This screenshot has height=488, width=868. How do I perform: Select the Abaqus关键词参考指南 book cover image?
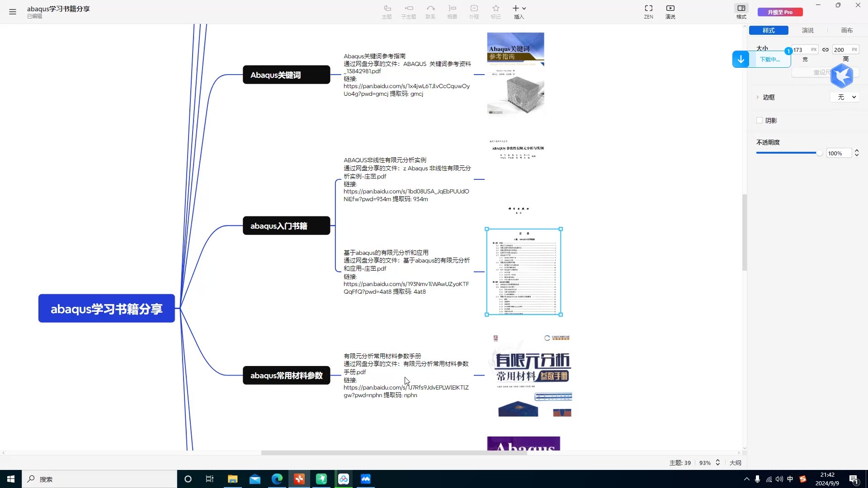click(516, 74)
